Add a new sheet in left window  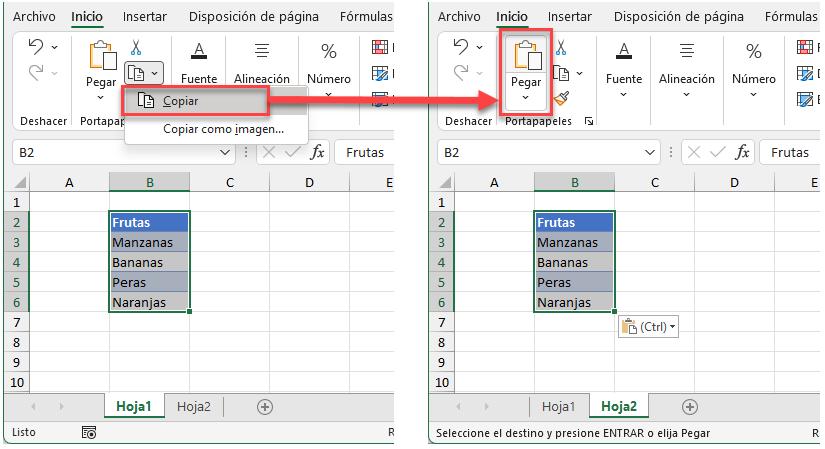pyautogui.click(x=265, y=407)
